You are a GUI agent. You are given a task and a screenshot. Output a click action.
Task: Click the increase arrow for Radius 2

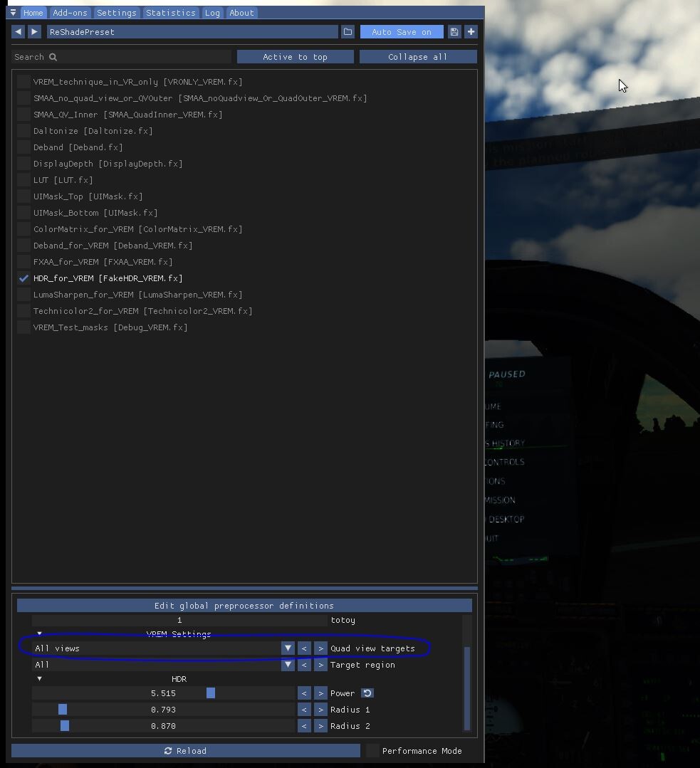(x=320, y=726)
